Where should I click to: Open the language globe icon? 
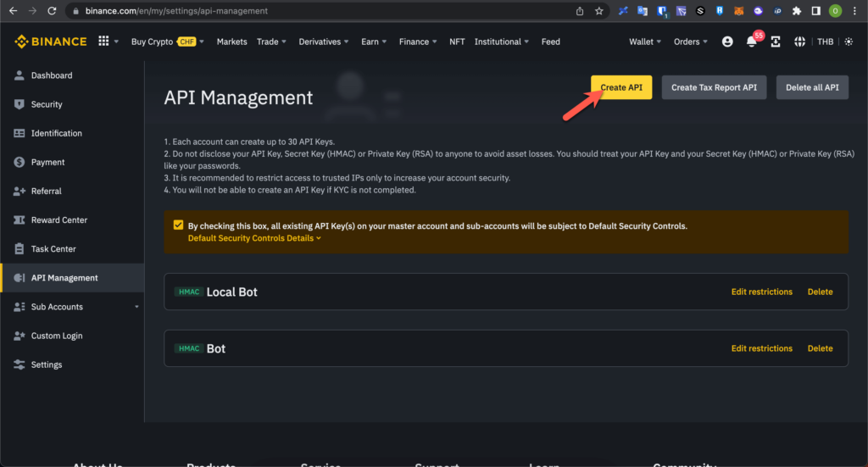click(x=799, y=42)
